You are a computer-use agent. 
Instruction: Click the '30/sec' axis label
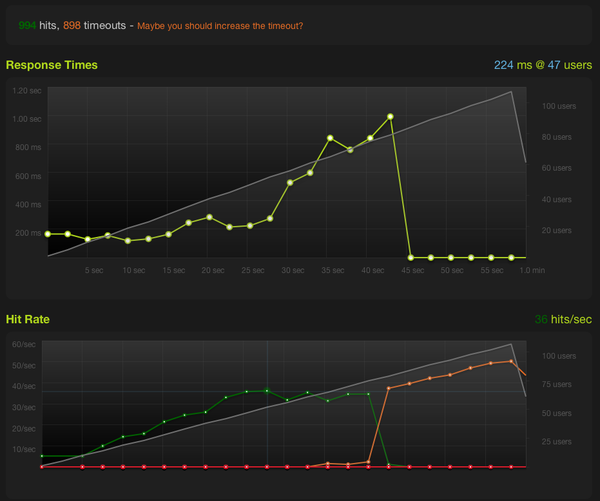pos(24,407)
